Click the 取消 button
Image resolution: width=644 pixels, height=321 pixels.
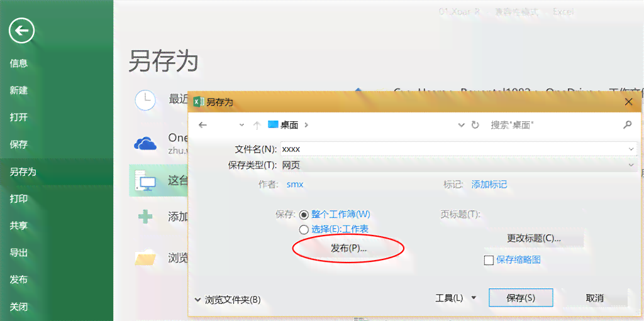(x=595, y=298)
